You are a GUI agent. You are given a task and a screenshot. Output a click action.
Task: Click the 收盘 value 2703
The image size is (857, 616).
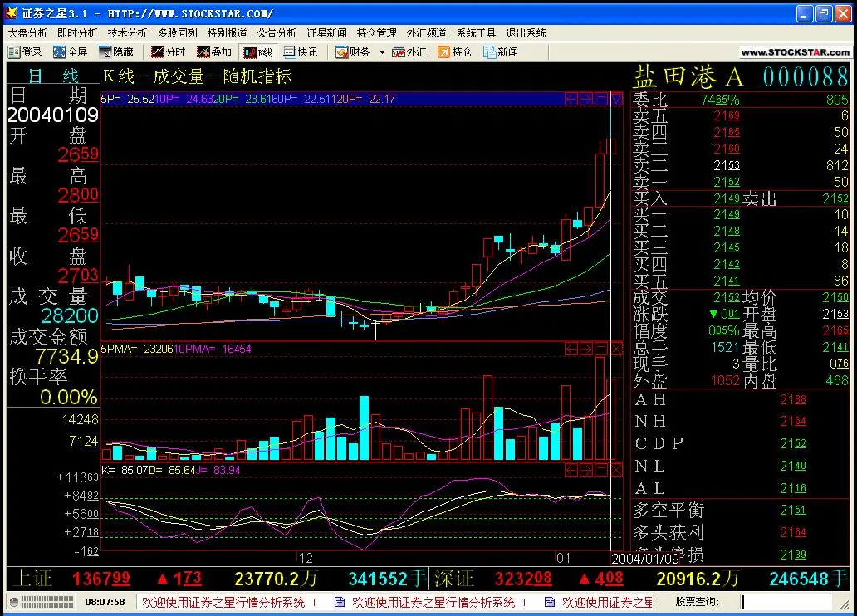(x=78, y=276)
